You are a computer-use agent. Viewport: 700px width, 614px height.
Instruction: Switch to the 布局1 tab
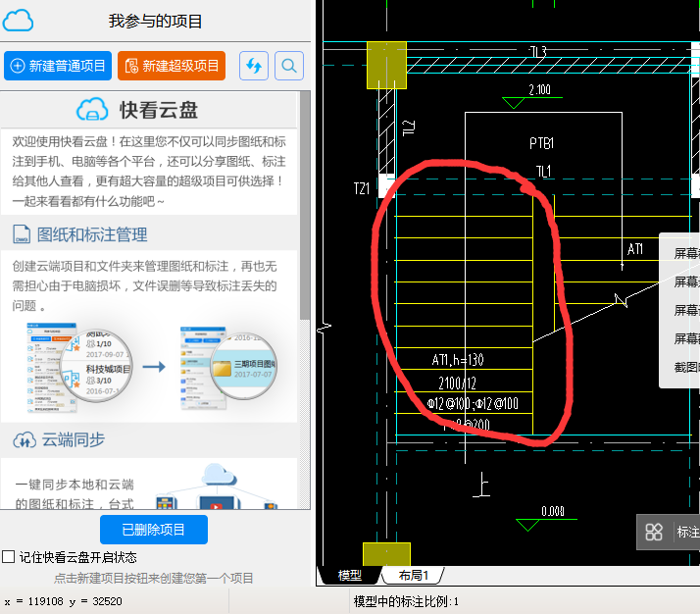[414, 575]
